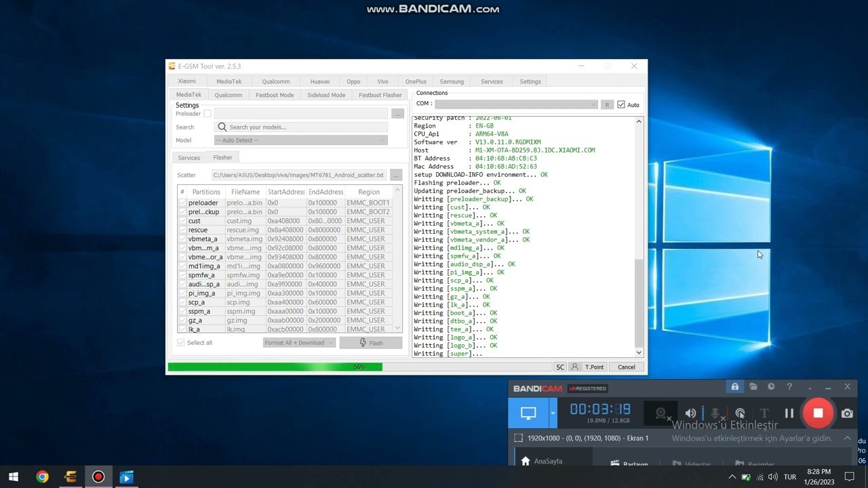
Task: Toggle Bandicam webcam overlay icon
Action: click(x=660, y=413)
